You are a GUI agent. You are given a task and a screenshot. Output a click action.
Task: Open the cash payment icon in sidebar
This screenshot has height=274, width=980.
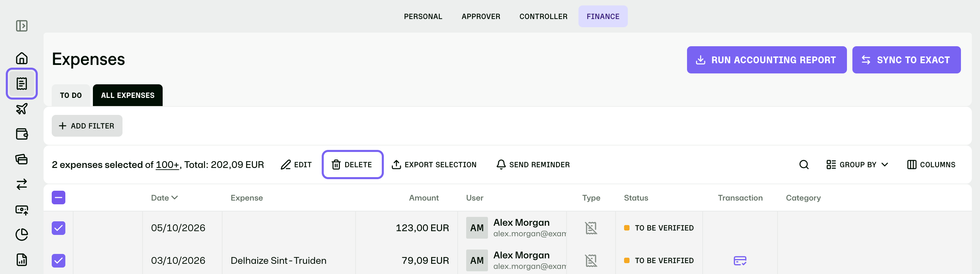point(22,210)
